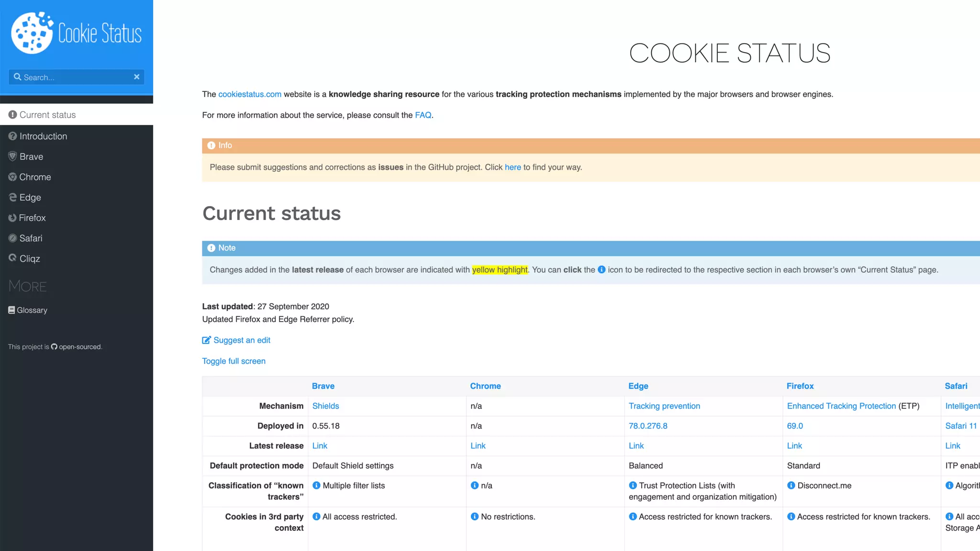Image resolution: width=980 pixels, height=551 pixels.
Task: Open the Glossary page
Action: [x=32, y=310]
